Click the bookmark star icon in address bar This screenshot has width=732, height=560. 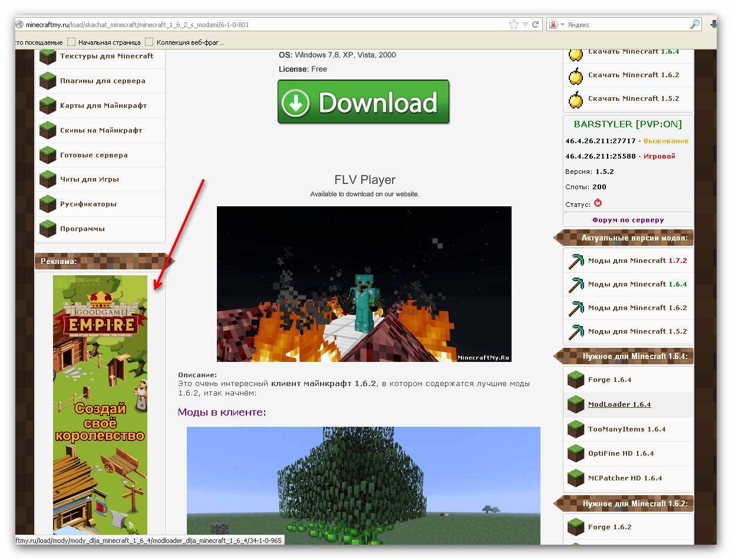514,25
